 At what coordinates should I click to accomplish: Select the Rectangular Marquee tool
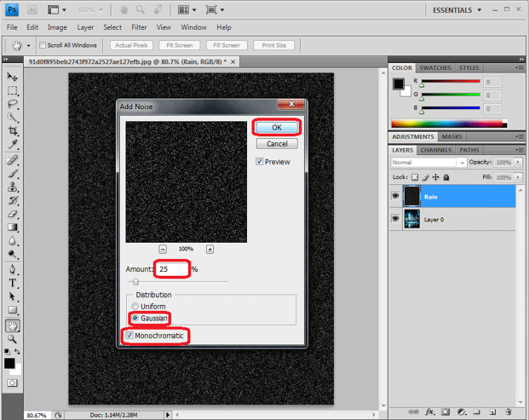pyautogui.click(x=13, y=90)
